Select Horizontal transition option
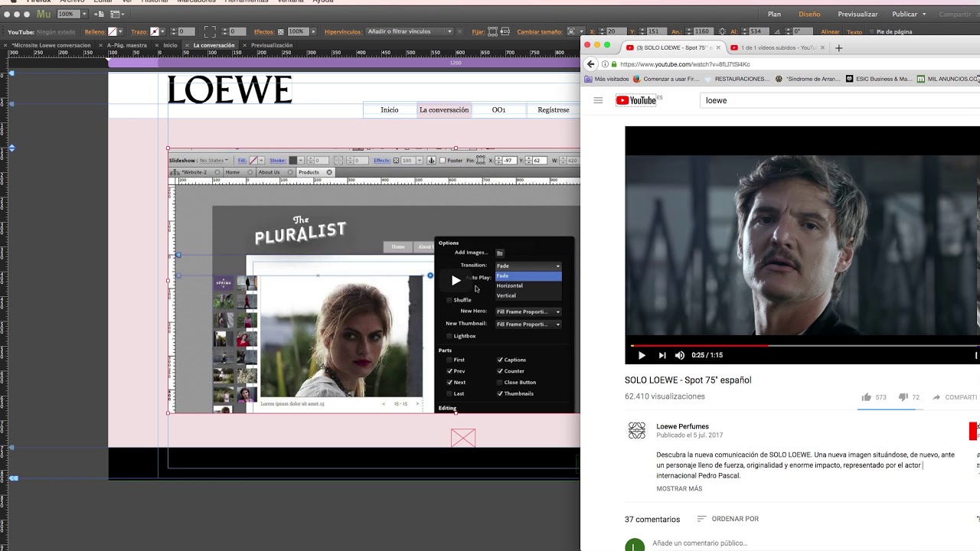This screenshot has height=551, width=980. click(528, 285)
